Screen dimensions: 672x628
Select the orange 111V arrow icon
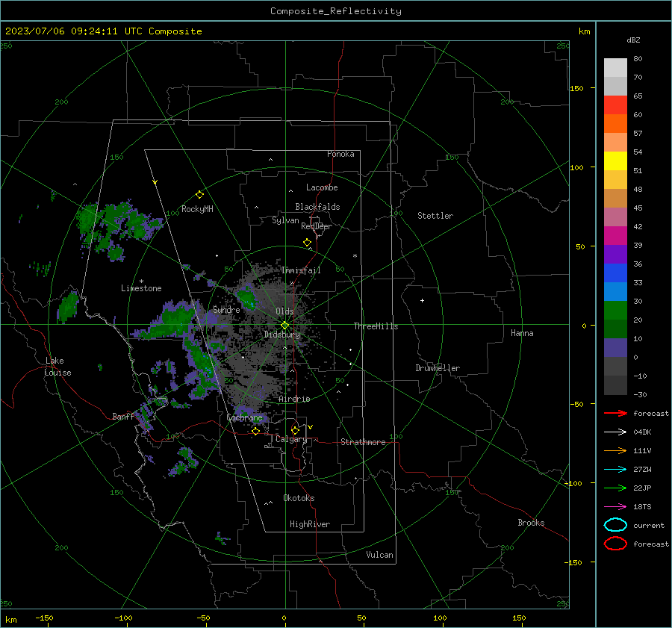tap(615, 450)
